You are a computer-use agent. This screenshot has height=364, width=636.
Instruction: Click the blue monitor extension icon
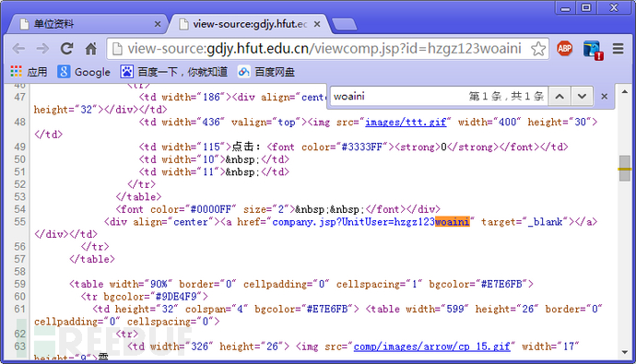pyautogui.click(x=593, y=50)
